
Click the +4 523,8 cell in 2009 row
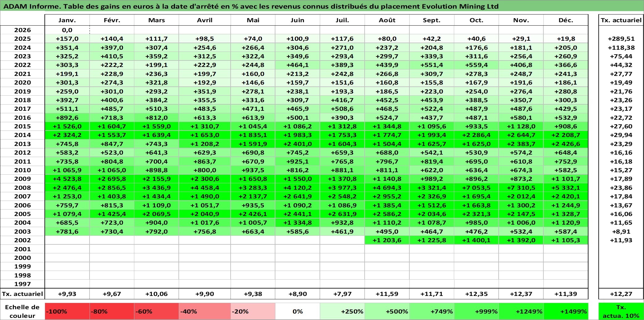coord(67,179)
